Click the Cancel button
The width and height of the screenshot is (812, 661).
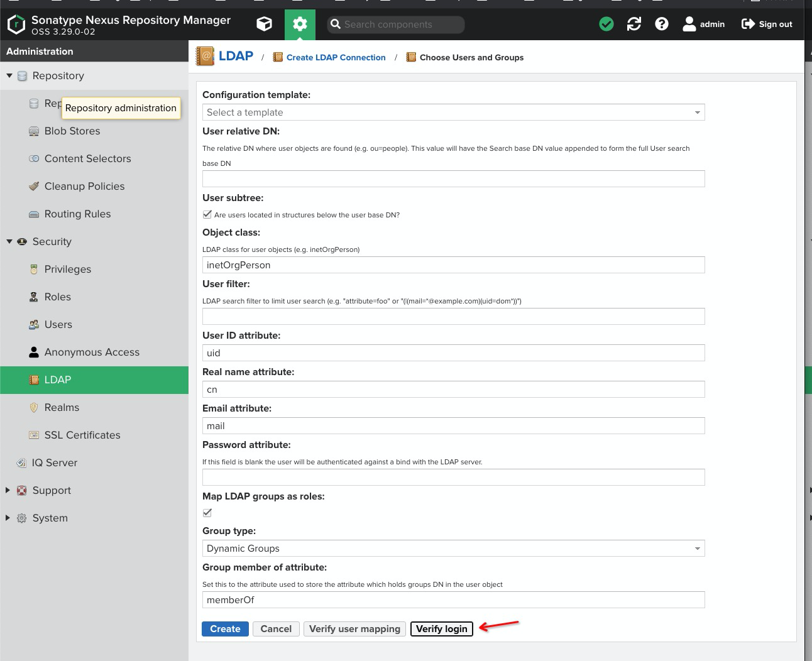[x=276, y=629]
